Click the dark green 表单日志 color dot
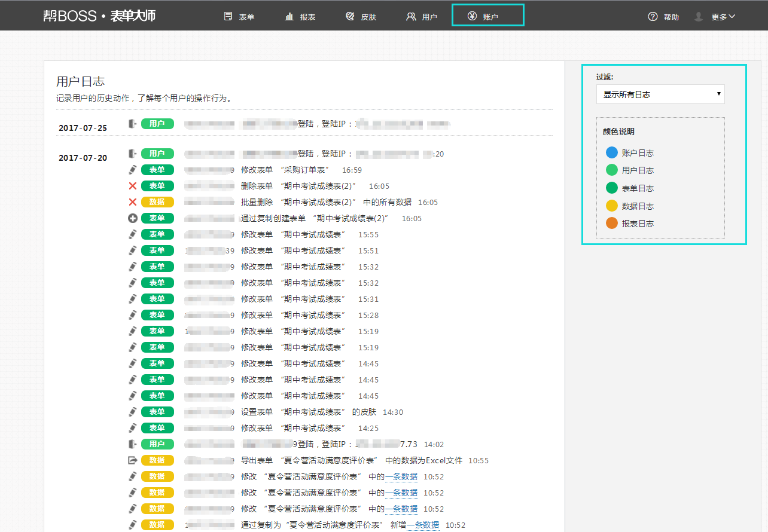The height and width of the screenshot is (532, 768). [611, 188]
